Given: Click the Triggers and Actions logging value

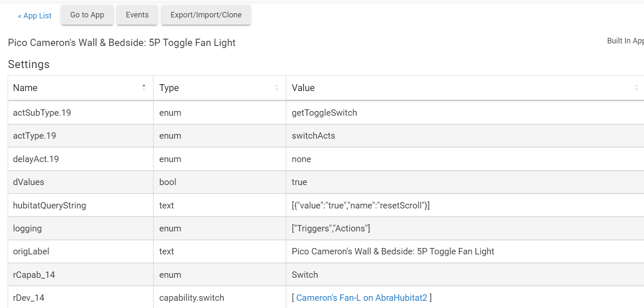Looking at the screenshot, I should pyautogui.click(x=331, y=228).
